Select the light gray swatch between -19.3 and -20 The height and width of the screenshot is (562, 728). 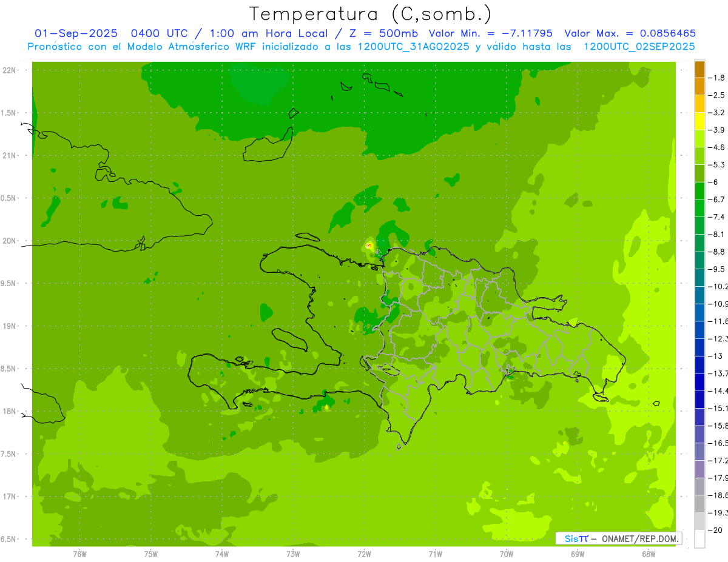point(699,521)
